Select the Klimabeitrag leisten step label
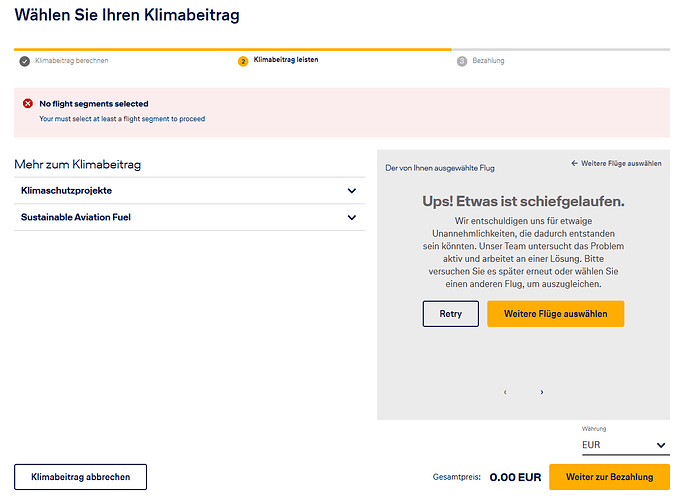This screenshot has height=499, width=690. pos(286,60)
